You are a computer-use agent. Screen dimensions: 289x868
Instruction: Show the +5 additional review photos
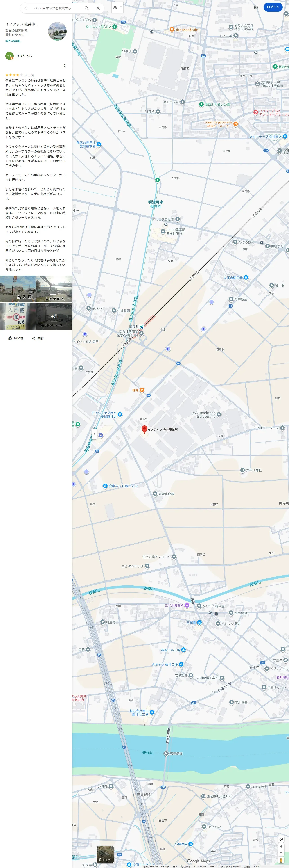coord(54,316)
